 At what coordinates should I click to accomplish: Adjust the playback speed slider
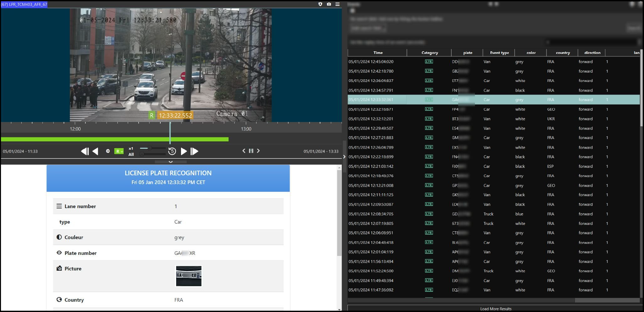[150, 148]
